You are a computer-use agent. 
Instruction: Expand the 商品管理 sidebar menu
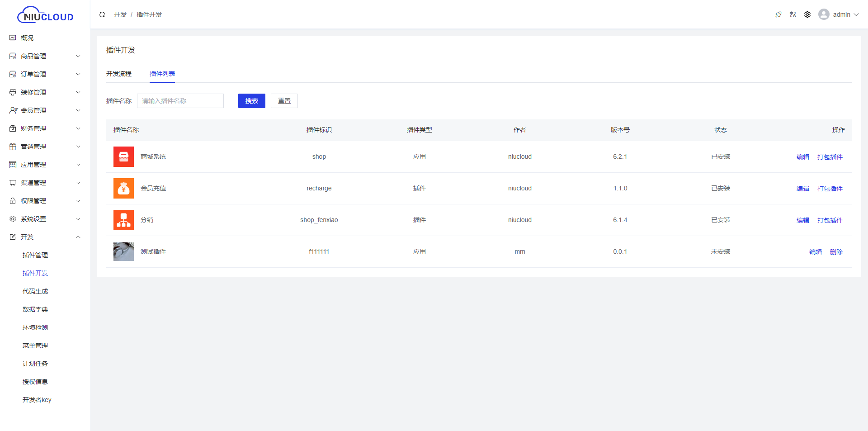point(44,56)
